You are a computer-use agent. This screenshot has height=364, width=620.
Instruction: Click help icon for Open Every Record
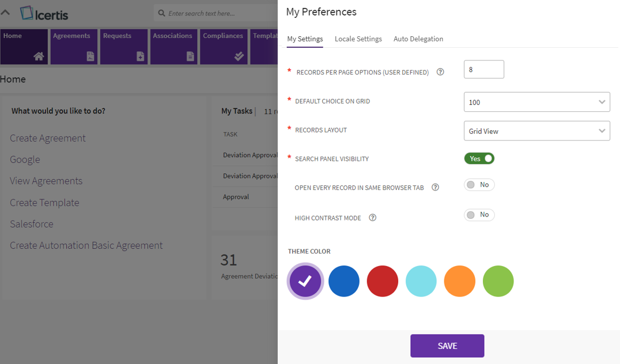[436, 187]
